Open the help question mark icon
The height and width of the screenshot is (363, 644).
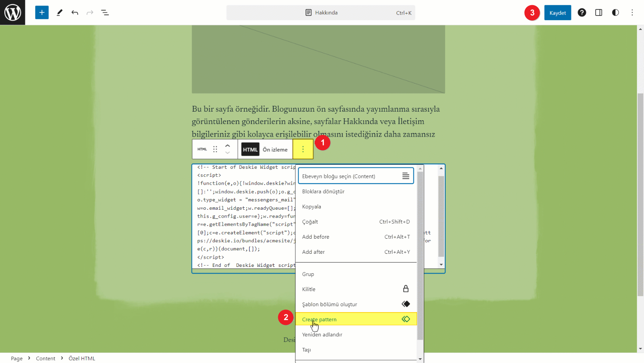point(582,13)
